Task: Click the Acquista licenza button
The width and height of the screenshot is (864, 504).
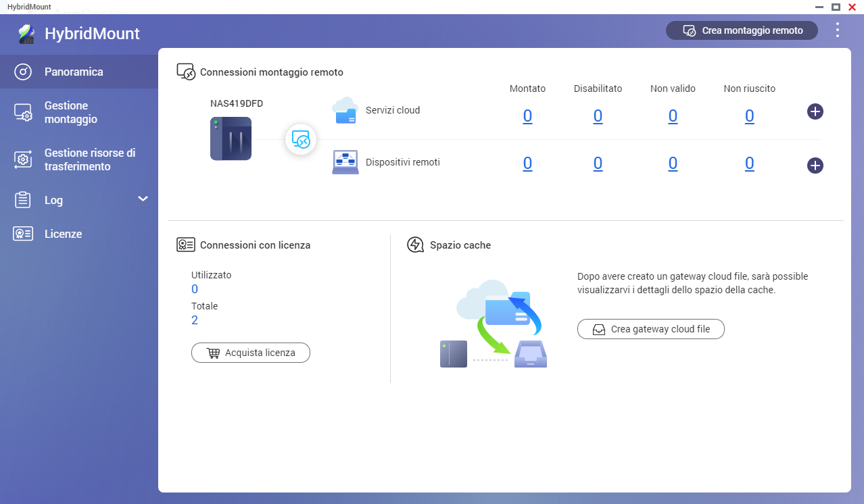Action: point(251,353)
